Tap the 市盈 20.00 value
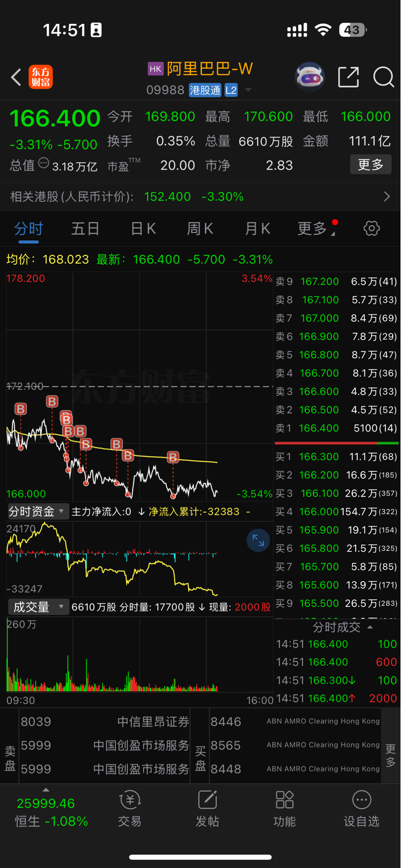 pyautogui.click(x=177, y=165)
